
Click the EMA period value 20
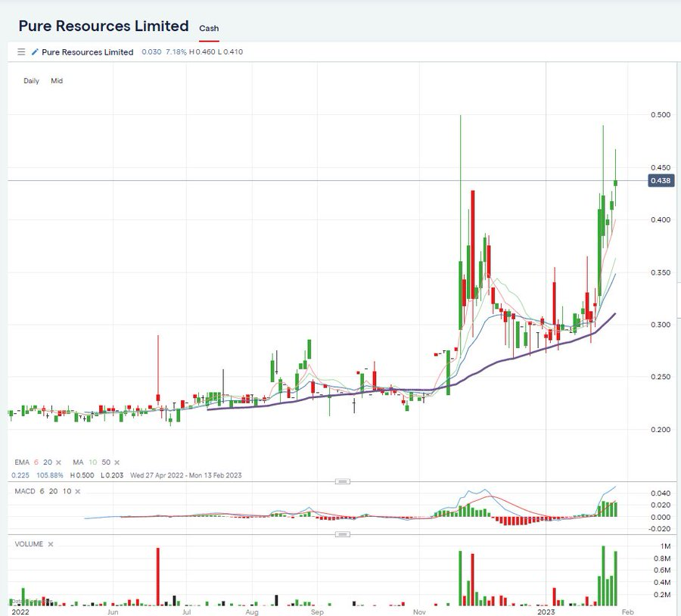pyautogui.click(x=48, y=462)
